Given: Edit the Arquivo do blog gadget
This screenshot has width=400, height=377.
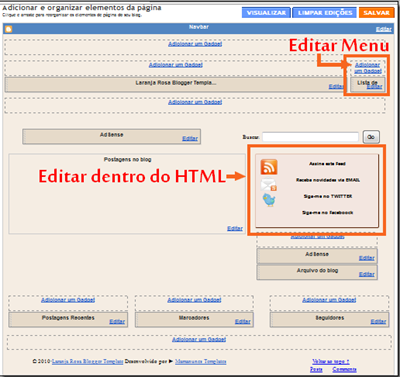Looking at the screenshot, I should coord(367,274).
